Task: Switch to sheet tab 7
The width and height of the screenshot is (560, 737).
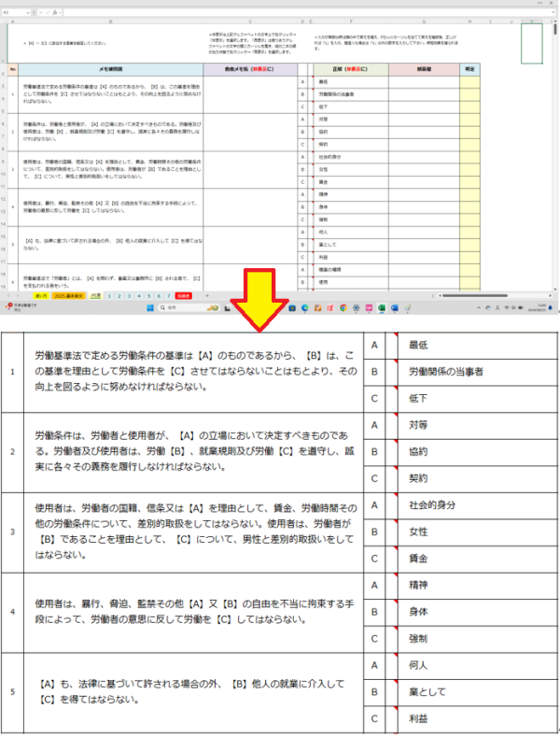Action: click(x=169, y=296)
